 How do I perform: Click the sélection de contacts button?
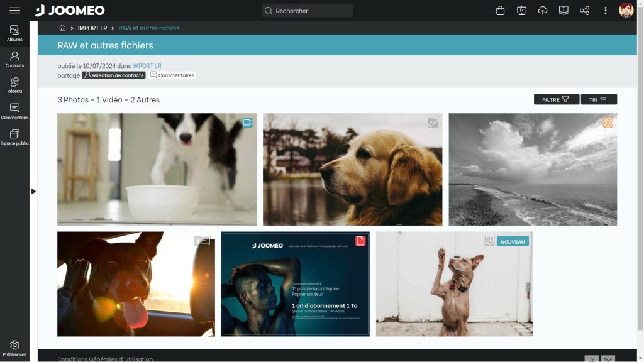(114, 75)
